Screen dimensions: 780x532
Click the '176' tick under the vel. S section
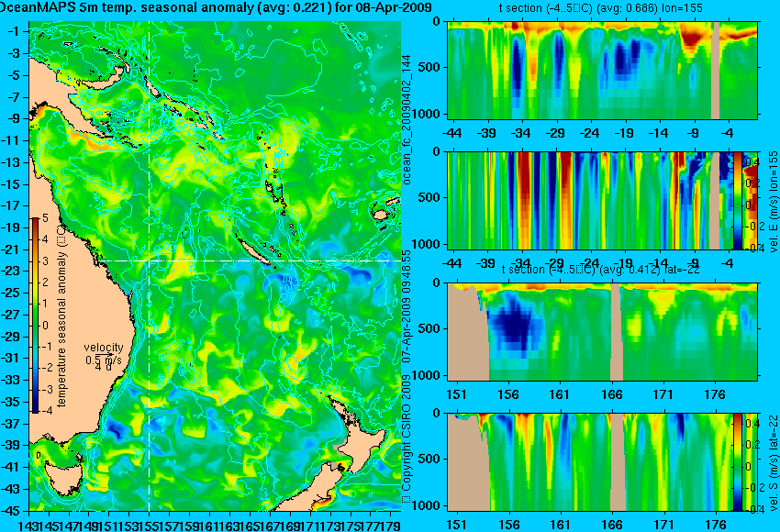point(716,525)
